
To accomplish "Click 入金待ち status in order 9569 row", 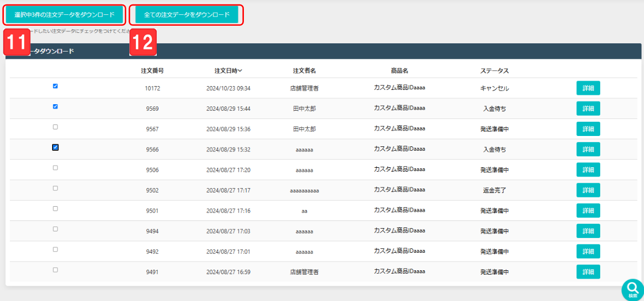I will point(494,109).
